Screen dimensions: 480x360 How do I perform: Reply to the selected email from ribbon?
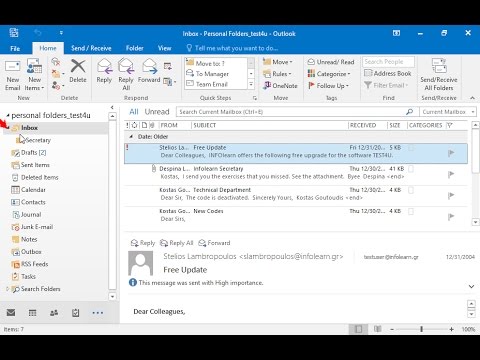point(104,71)
